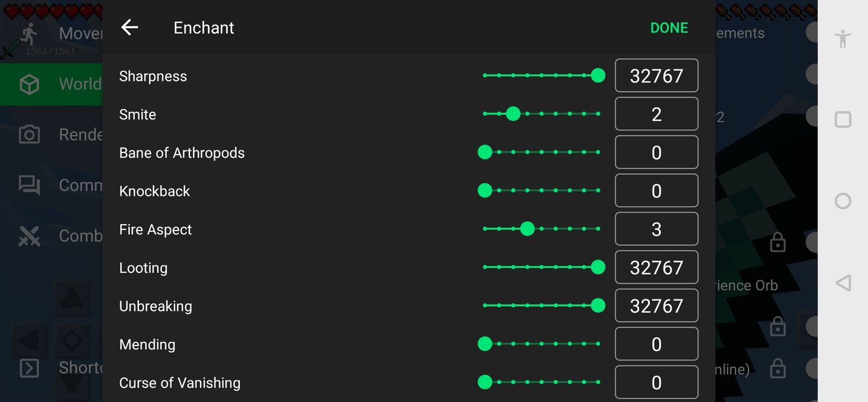Open the Commands chat-bubble icon
Screen dimensions: 868x402
click(29, 185)
